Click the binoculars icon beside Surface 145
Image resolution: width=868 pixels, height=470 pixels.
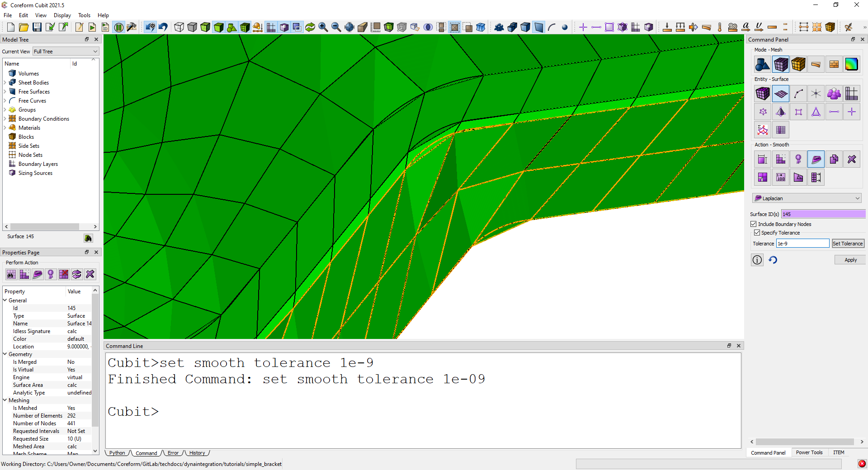tap(88, 238)
